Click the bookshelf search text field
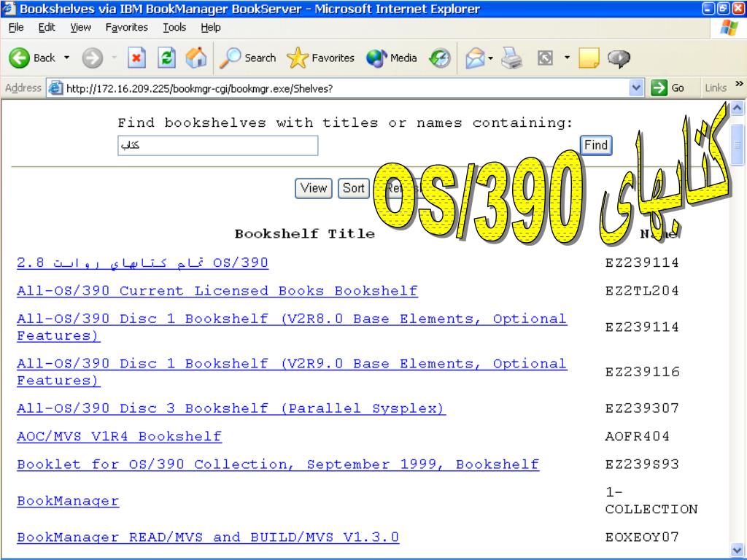The height and width of the screenshot is (560, 747). coord(217,146)
